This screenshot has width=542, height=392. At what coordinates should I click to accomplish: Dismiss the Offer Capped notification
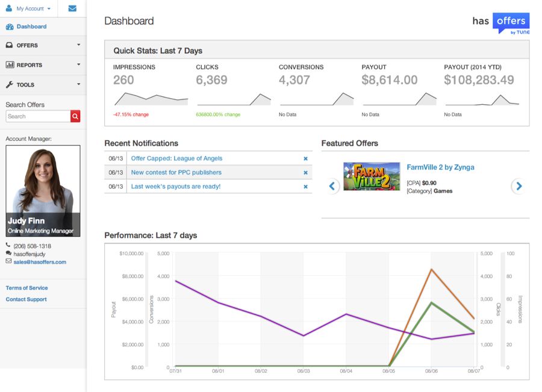305,159
